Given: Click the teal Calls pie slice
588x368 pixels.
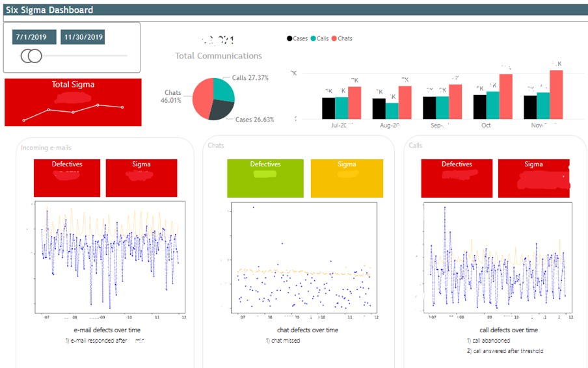Looking at the screenshot, I should 222,90.
